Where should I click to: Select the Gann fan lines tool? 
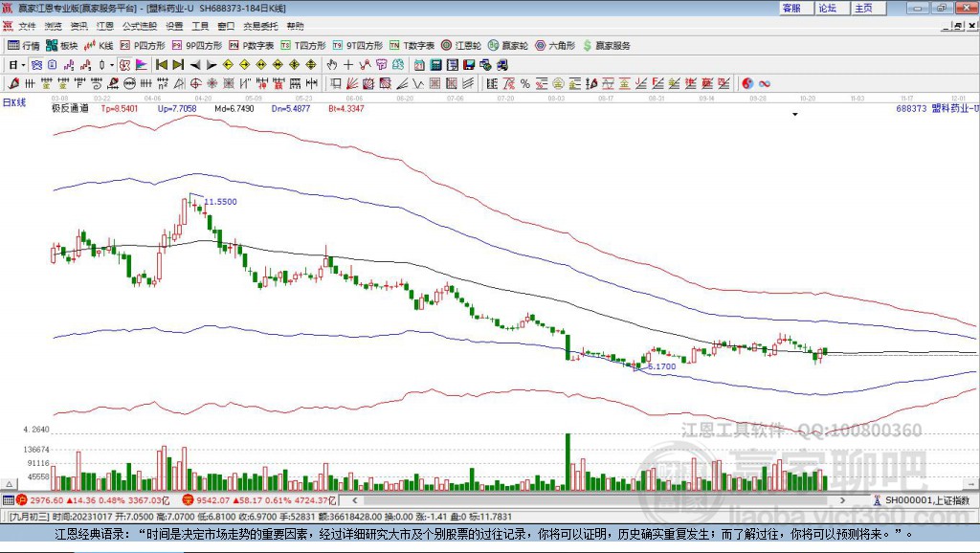point(352,84)
